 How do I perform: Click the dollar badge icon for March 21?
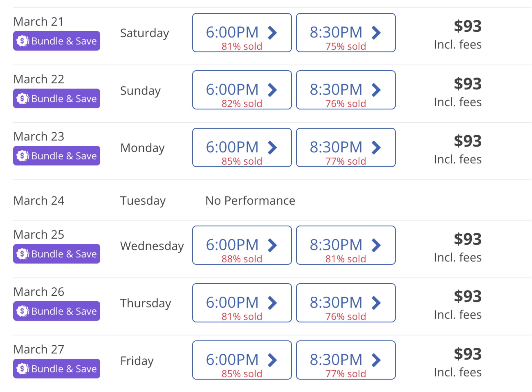(x=22, y=41)
